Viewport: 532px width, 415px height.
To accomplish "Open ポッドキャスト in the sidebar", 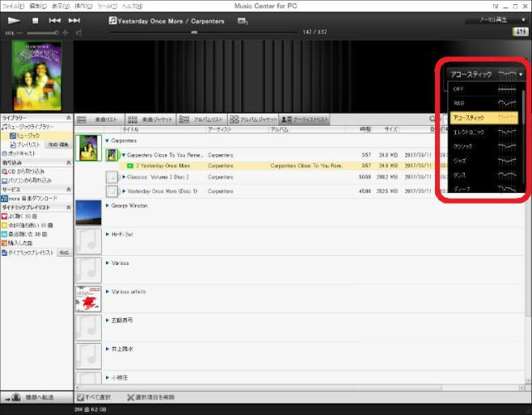I will (19, 153).
